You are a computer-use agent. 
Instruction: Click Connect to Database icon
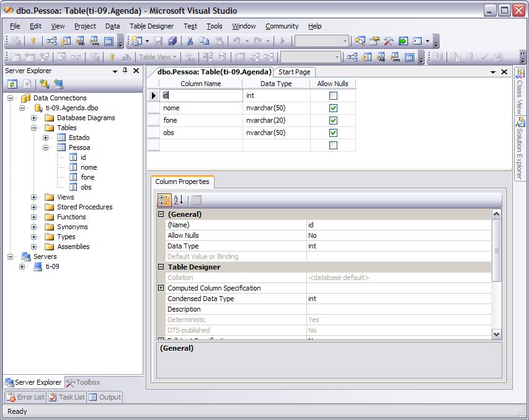point(44,84)
